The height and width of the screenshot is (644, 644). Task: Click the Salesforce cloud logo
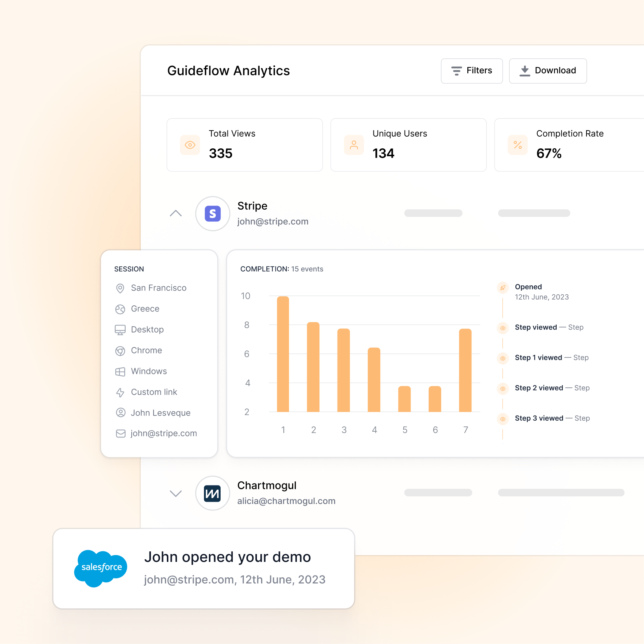click(101, 568)
